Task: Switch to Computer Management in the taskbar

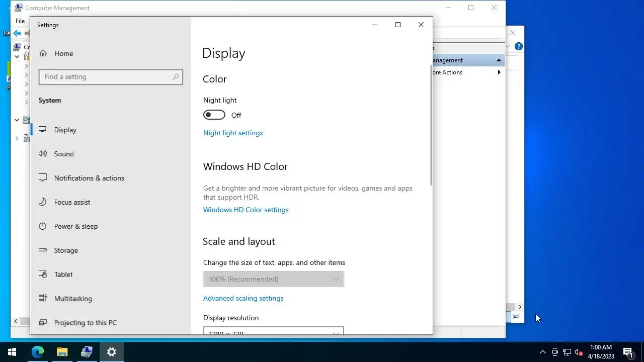Action: coord(87,352)
